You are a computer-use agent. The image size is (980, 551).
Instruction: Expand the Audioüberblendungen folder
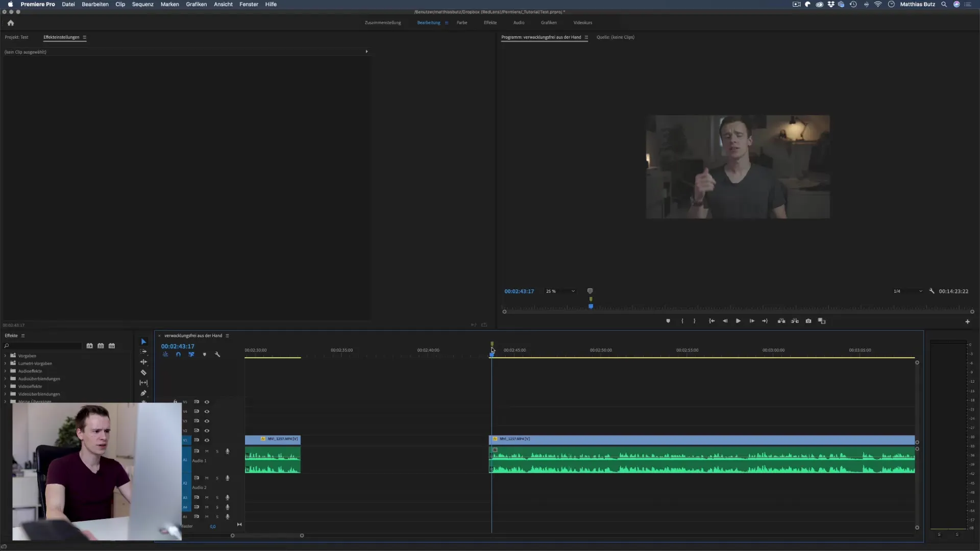click(5, 379)
